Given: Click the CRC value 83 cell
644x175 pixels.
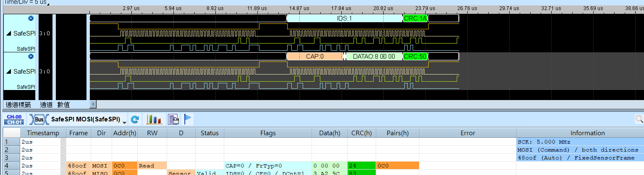Looking at the screenshot, I should tap(361, 172).
